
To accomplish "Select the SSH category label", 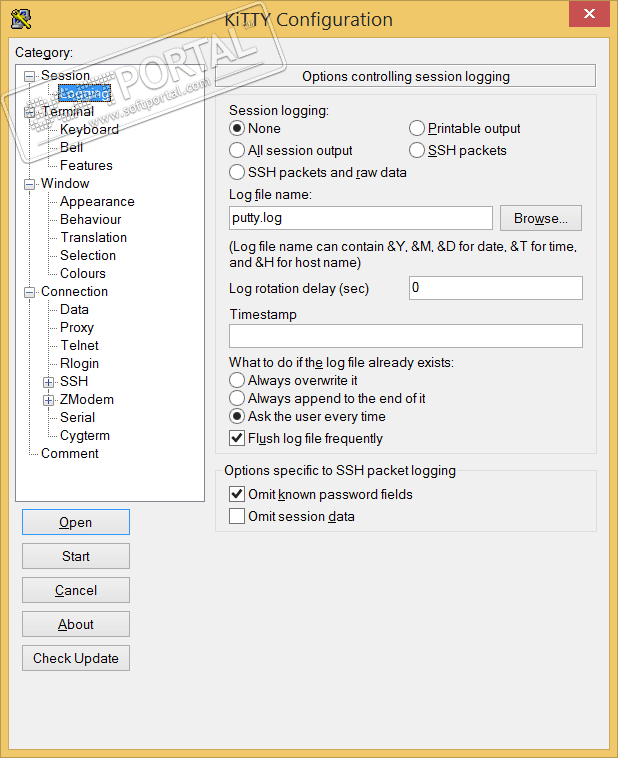I will point(74,381).
